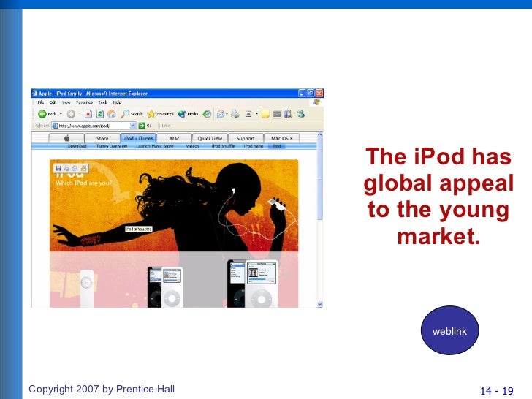Open the View menu
Viewport: 532px width, 399px height.
pyautogui.click(x=66, y=102)
